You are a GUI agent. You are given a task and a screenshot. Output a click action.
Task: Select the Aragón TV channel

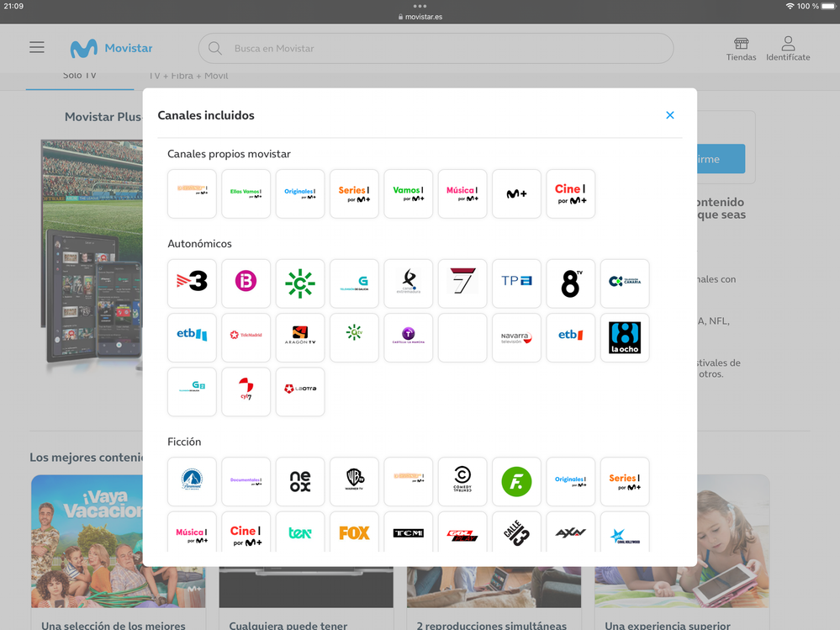(300, 337)
